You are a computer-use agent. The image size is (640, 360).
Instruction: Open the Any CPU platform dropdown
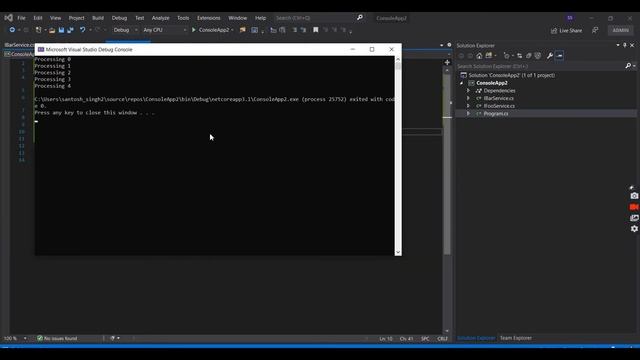click(164, 30)
